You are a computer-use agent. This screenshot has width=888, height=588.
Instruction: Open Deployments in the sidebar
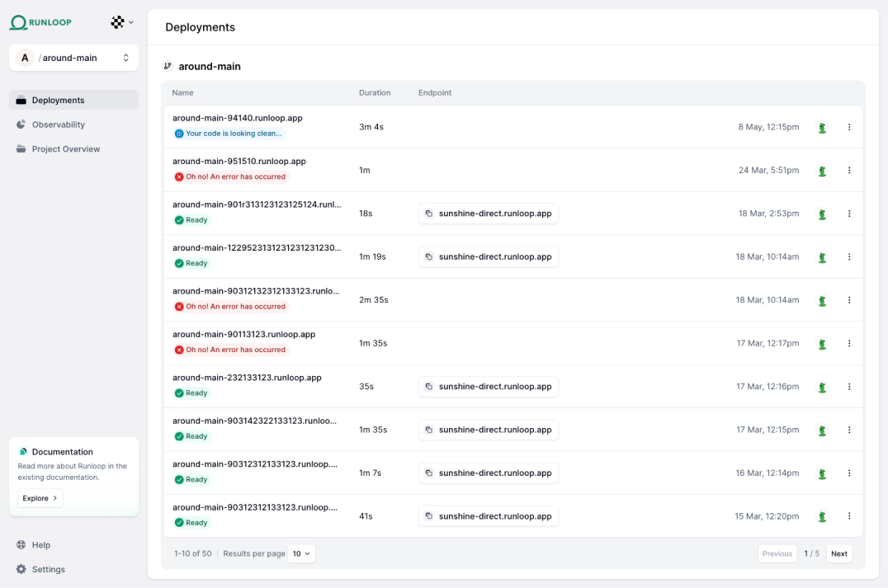pyautogui.click(x=73, y=100)
